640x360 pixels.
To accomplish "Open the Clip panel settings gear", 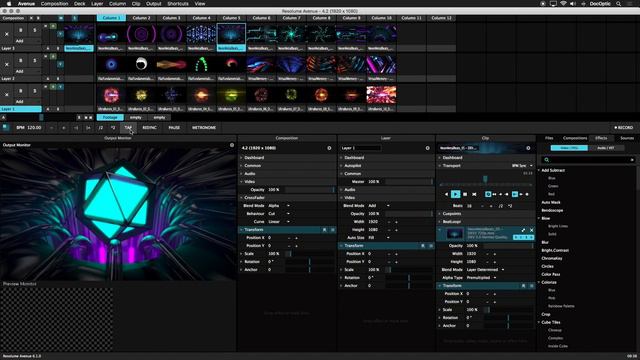I will [x=528, y=148].
